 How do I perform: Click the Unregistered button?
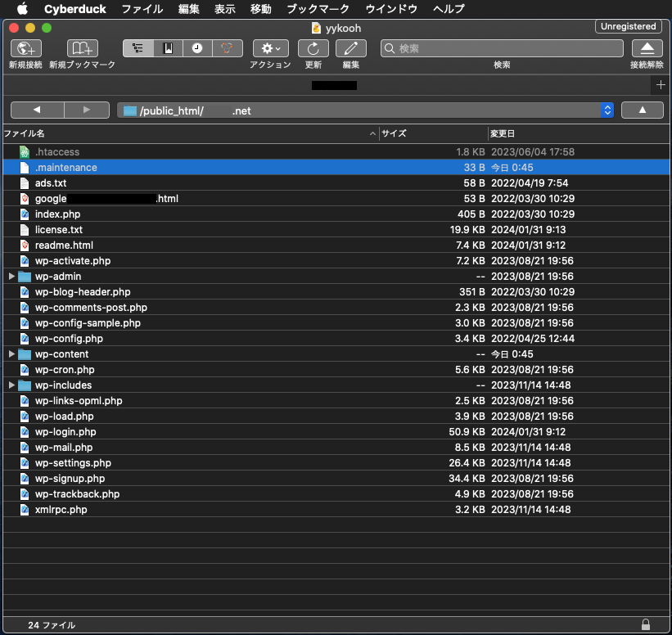628,26
